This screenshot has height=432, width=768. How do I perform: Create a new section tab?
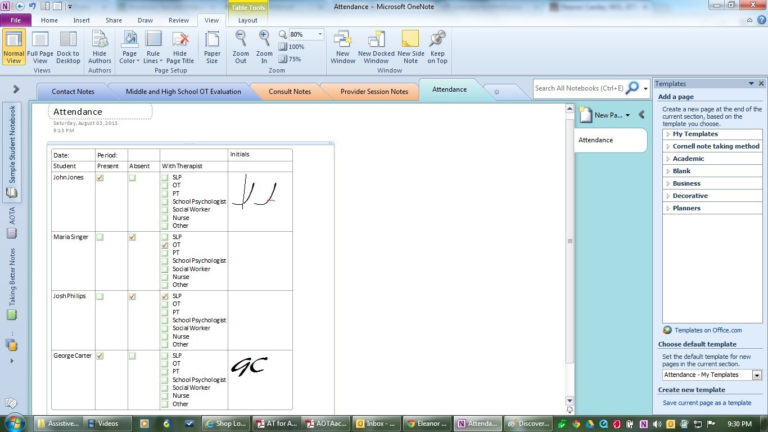click(x=497, y=92)
